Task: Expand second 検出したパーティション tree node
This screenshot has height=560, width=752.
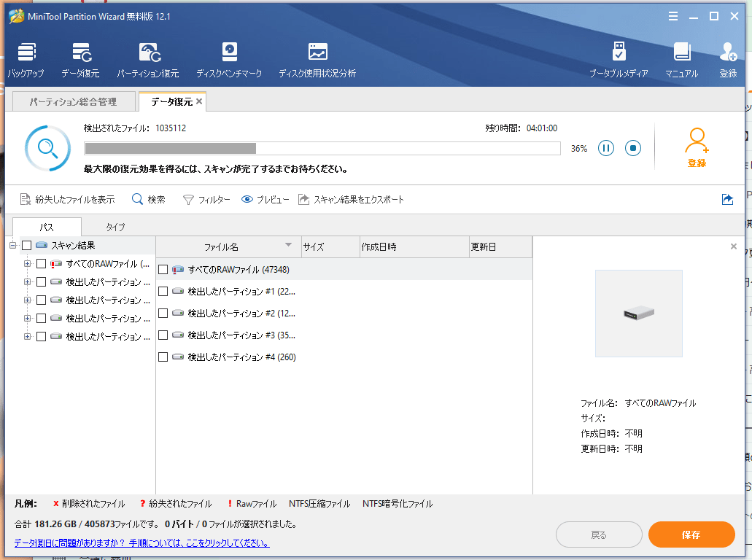Action: tap(27, 300)
